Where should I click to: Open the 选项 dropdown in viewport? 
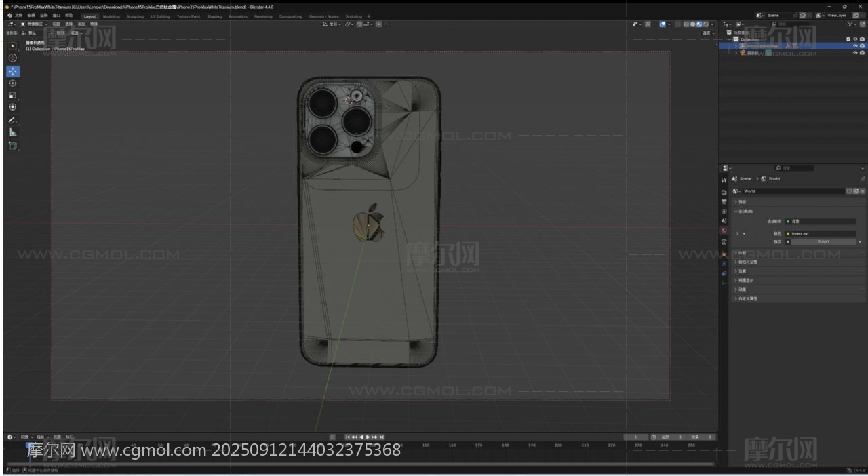point(708,33)
